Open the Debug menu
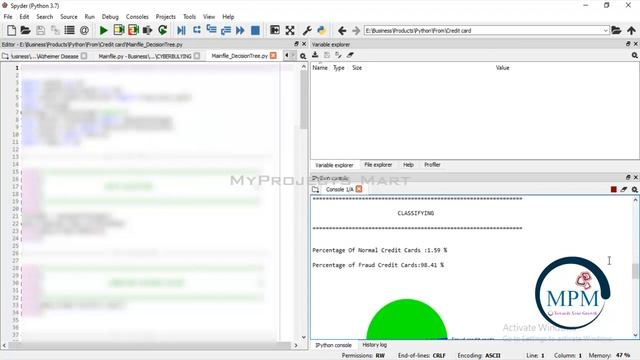Screen dimensions: 640x360 pos(110,17)
